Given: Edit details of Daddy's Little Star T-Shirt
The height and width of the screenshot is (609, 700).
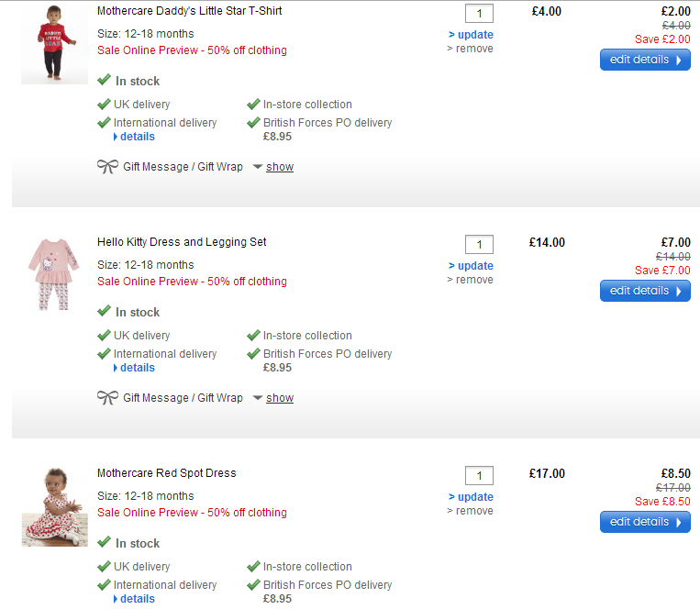Looking at the screenshot, I should tap(645, 60).
